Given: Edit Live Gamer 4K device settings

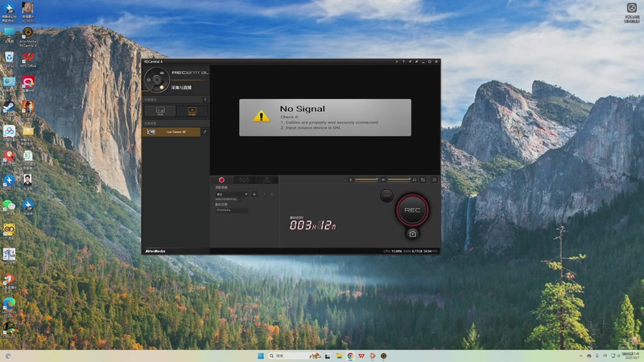Looking at the screenshot, I should (x=204, y=132).
